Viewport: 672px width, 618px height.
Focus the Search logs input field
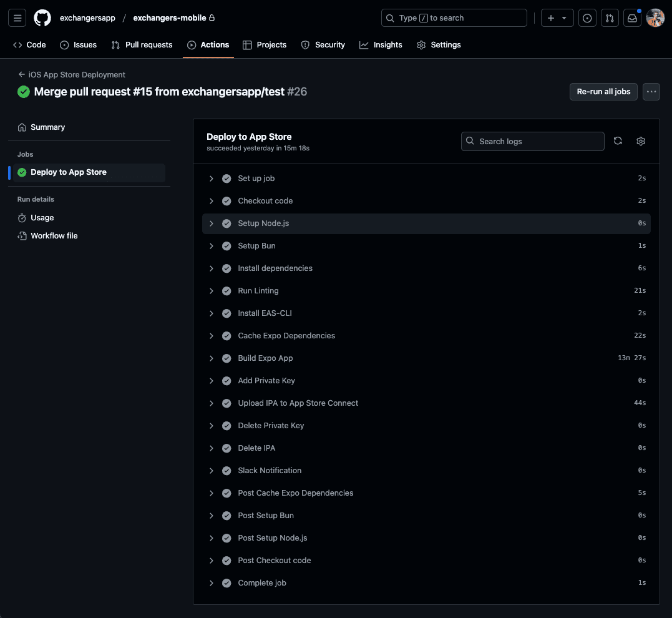click(x=533, y=142)
